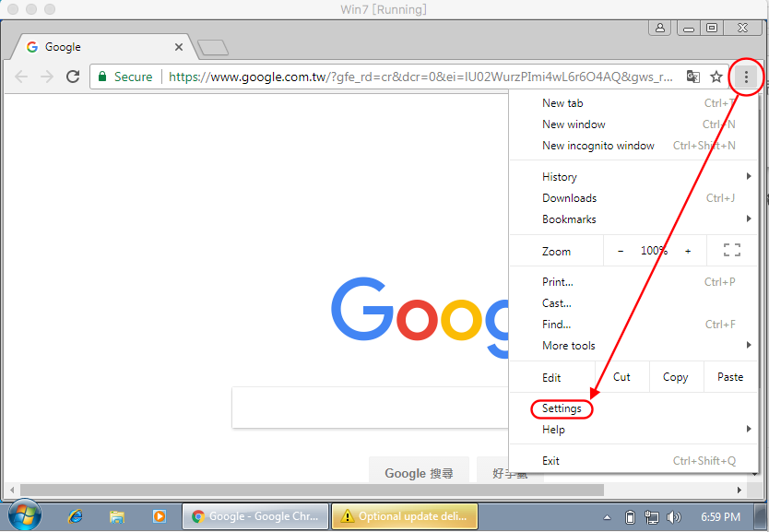Click the scrollbar left arrow

click(12, 490)
